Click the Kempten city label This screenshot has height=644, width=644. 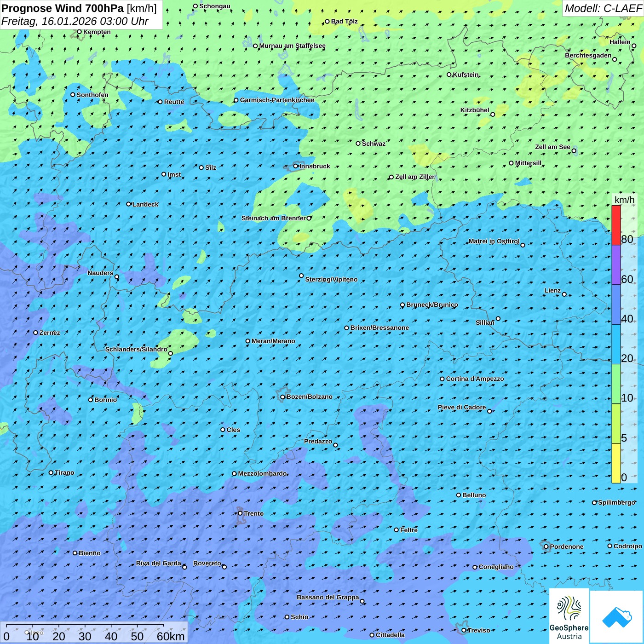coord(97,32)
